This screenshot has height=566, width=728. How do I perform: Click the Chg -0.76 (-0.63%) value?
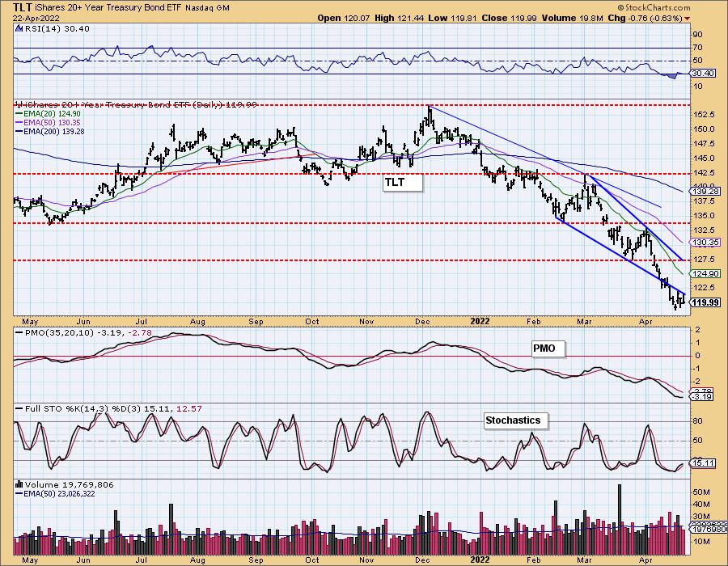(x=645, y=18)
